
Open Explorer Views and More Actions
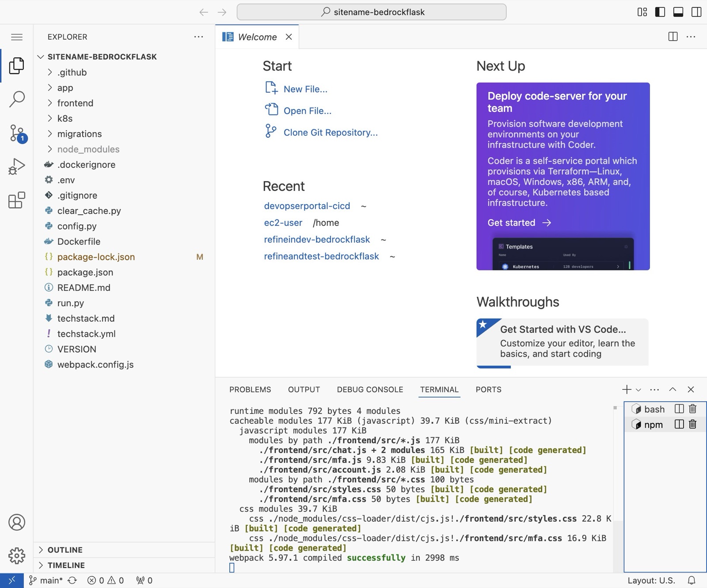[199, 37]
